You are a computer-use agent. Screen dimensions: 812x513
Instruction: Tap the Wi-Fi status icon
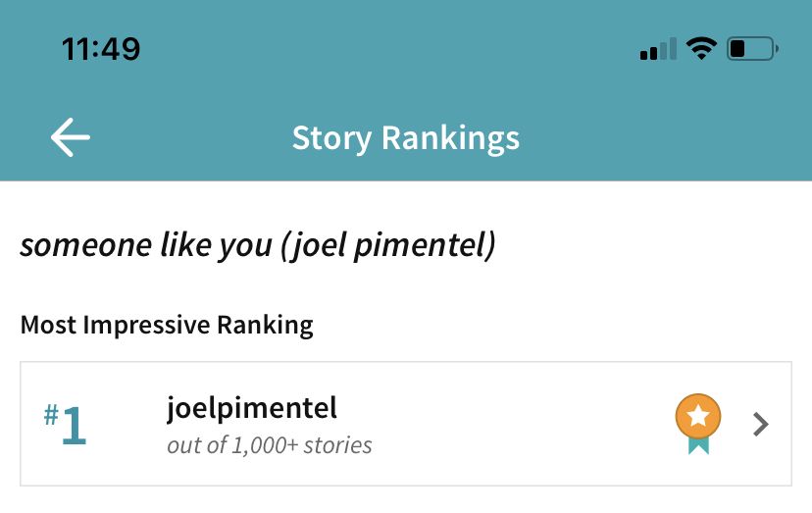coord(701,48)
